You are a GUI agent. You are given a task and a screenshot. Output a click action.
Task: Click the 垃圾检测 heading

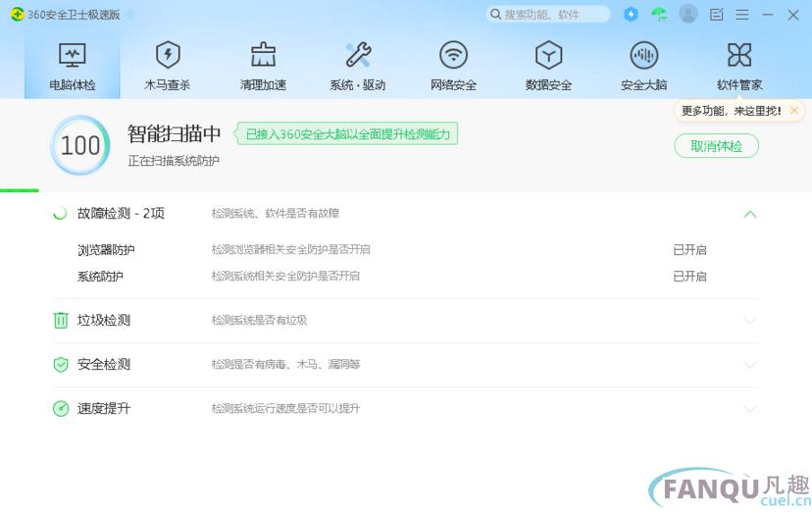click(x=104, y=320)
